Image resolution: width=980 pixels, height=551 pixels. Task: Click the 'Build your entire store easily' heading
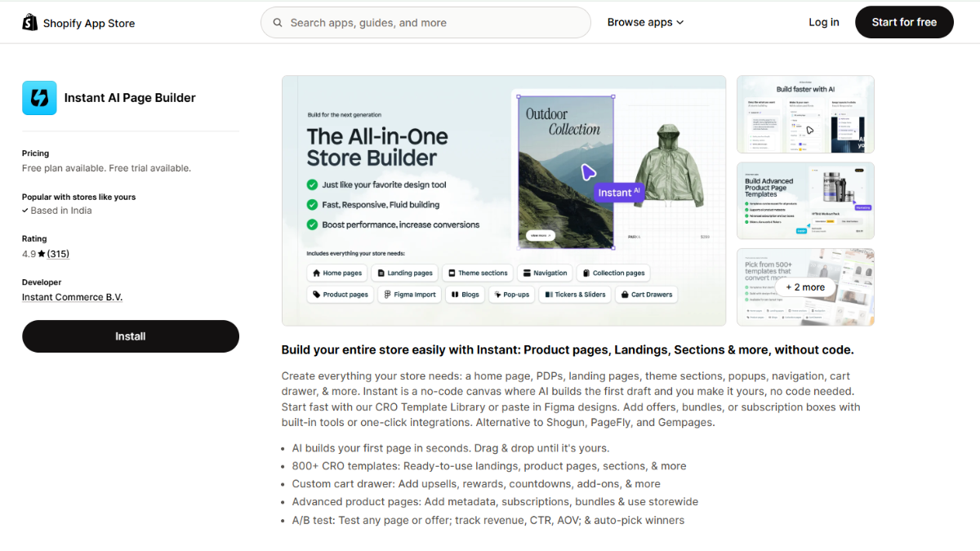pyautogui.click(x=568, y=349)
